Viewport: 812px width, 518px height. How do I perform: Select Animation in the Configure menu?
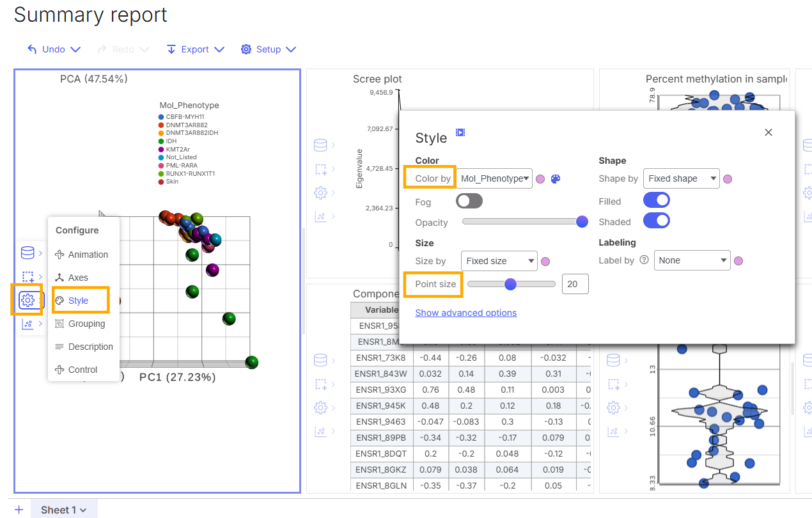88,255
